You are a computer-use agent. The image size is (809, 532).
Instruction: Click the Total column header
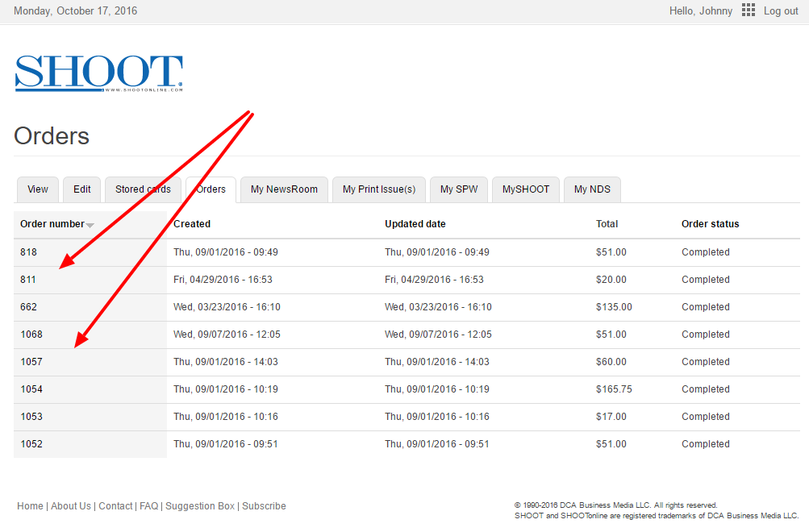coord(607,224)
